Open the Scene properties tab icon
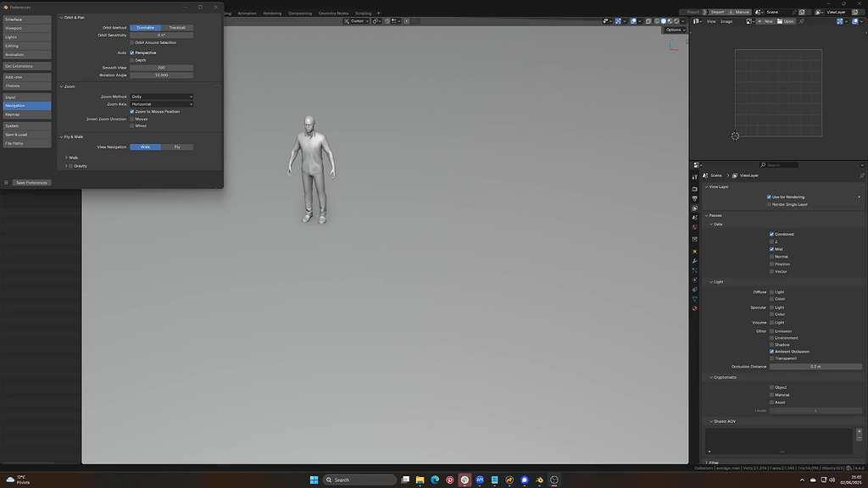Viewport: 868px width, 488px height. (x=695, y=218)
